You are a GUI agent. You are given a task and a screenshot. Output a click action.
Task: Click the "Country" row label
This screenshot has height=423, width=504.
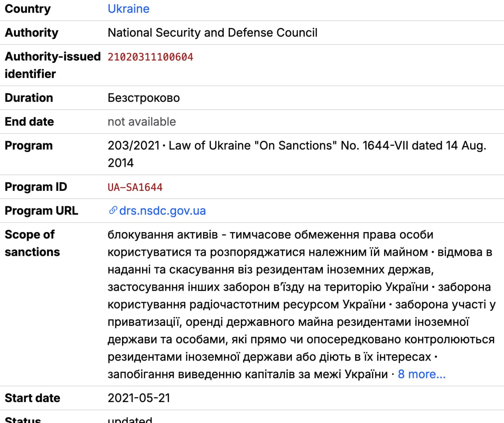(28, 9)
